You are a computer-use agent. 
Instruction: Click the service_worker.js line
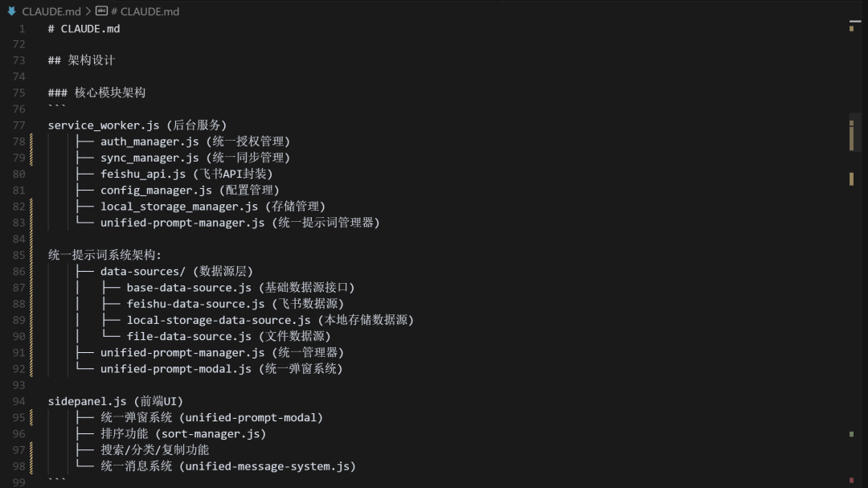pyautogui.click(x=137, y=125)
